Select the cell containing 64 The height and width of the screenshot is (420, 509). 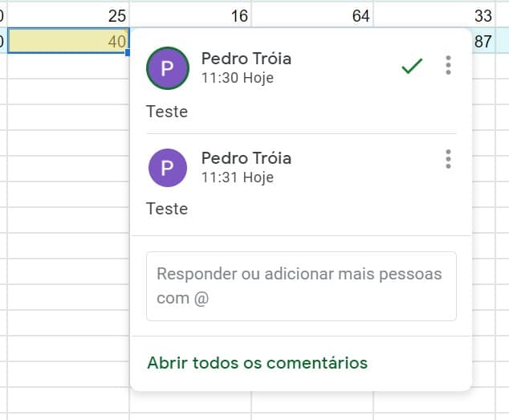point(312,14)
